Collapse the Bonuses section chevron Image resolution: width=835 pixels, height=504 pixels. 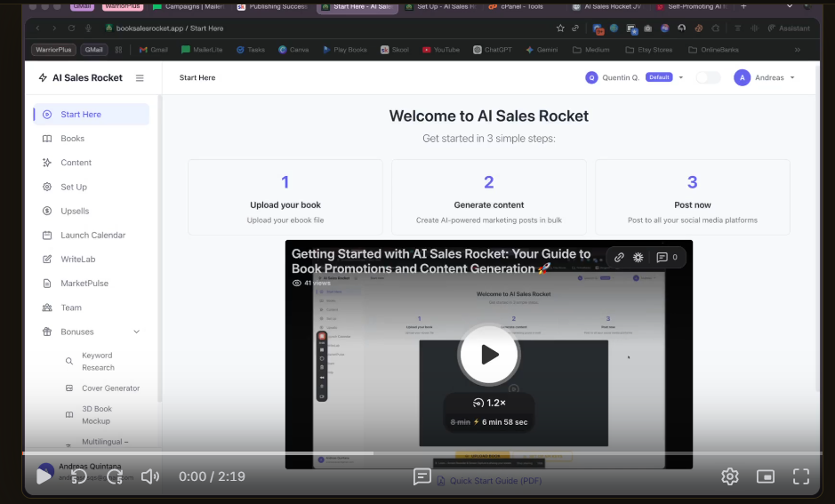tap(136, 332)
